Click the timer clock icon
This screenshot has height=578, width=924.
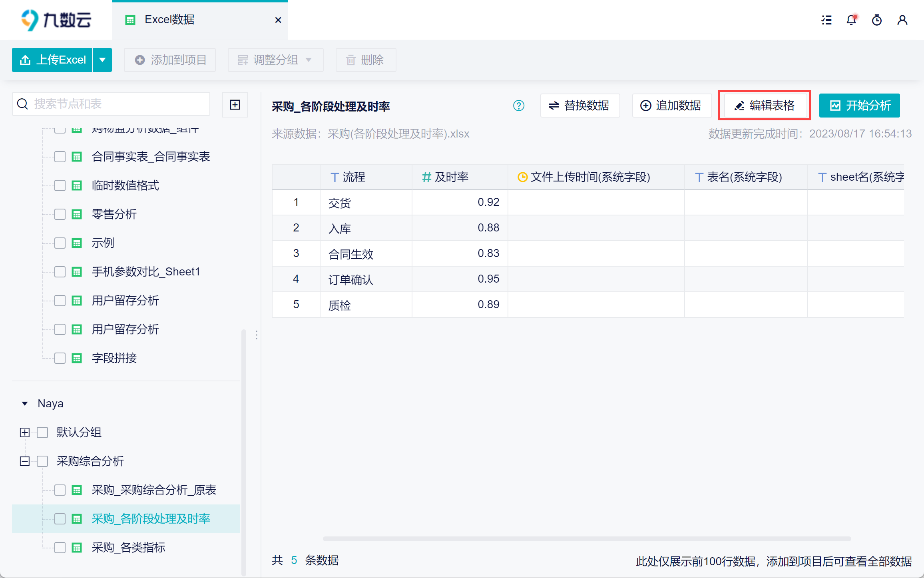pos(877,20)
